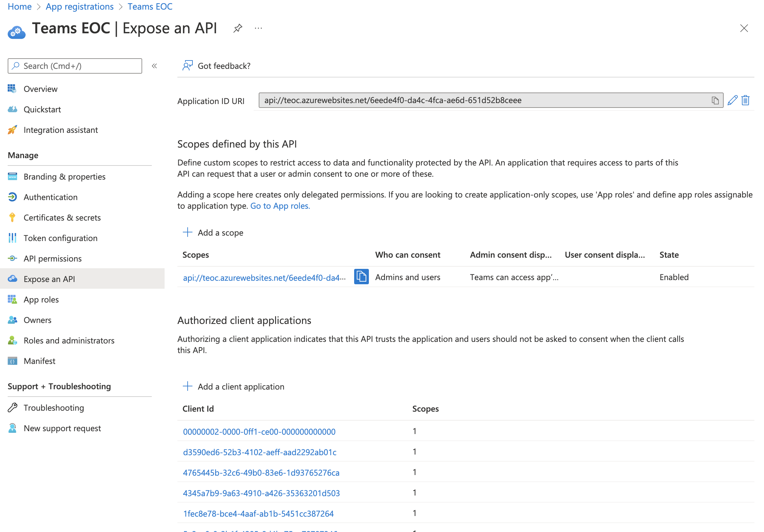Open client 4345a7b9-9a63-4910-a426-35363201d503
The width and height of the screenshot is (764, 532).
coord(261,493)
